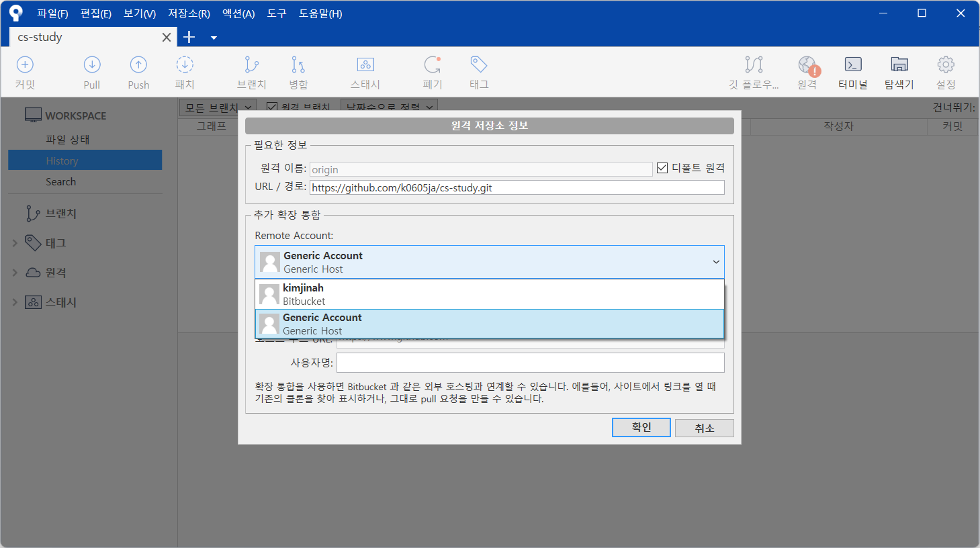Click the Push toolbar icon
Screen dimensions: 980x548
(x=138, y=64)
